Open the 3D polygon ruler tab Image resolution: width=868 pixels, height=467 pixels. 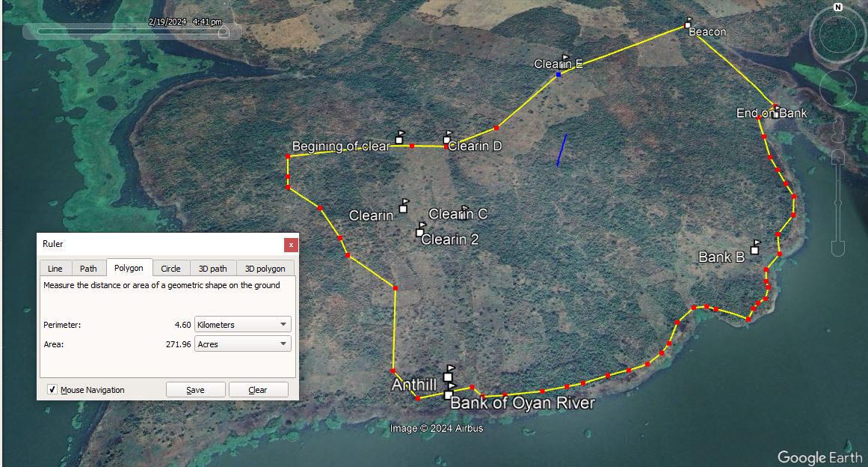(265, 269)
